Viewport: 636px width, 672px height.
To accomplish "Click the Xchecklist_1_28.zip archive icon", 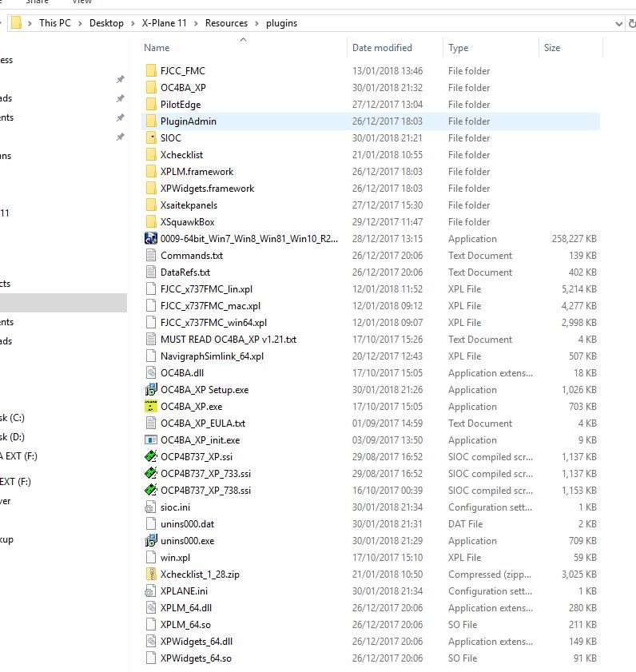I will (x=151, y=574).
